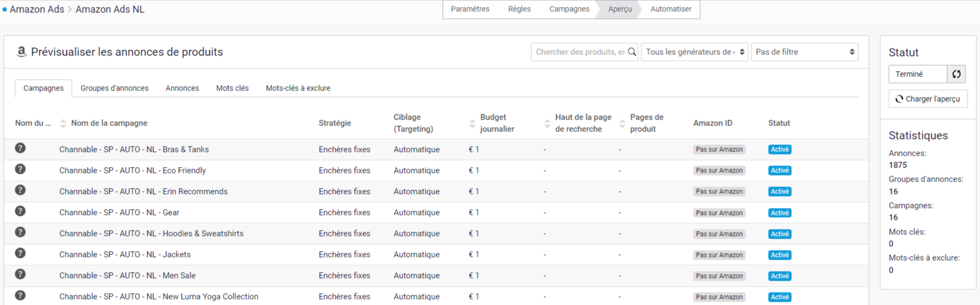The height and width of the screenshot is (305, 980).
Task: Switch to the Groupes d'annonces tab
Action: [114, 88]
